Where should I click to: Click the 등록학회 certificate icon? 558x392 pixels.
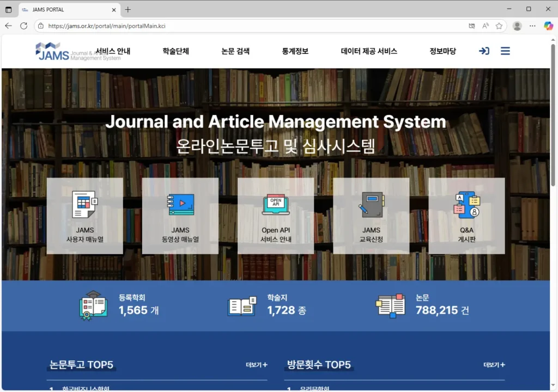tap(93, 306)
